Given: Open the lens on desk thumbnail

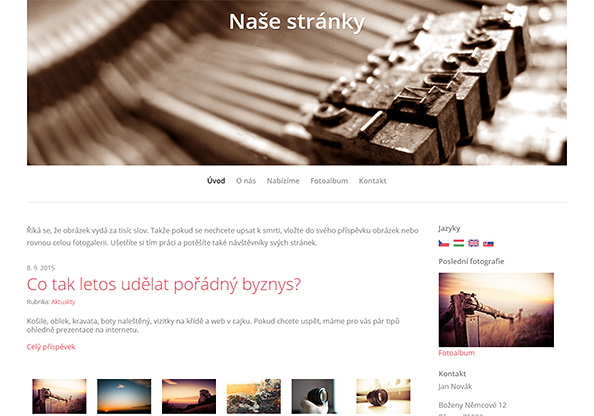Looking at the screenshot, I should [x=383, y=396].
